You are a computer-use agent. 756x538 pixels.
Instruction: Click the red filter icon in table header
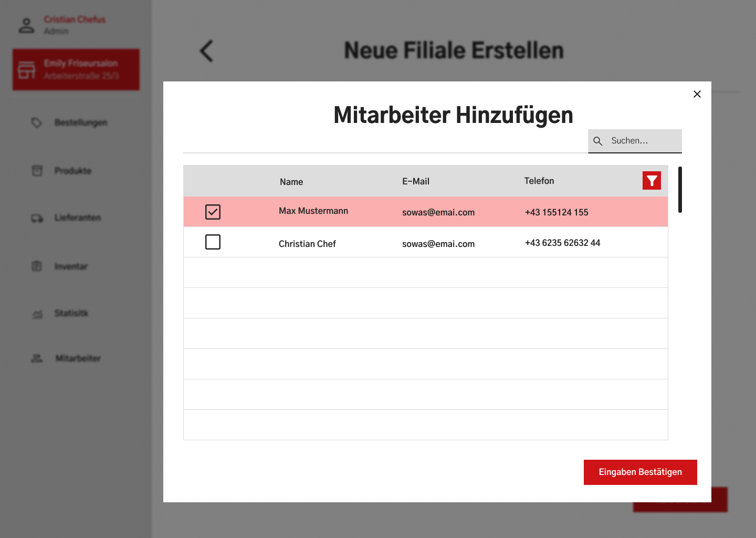coord(652,181)
